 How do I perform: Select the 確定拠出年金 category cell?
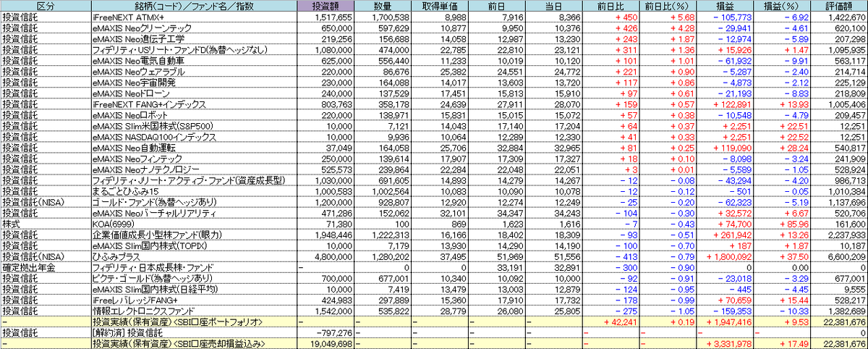pyautogui.click(x=45, y=267)
